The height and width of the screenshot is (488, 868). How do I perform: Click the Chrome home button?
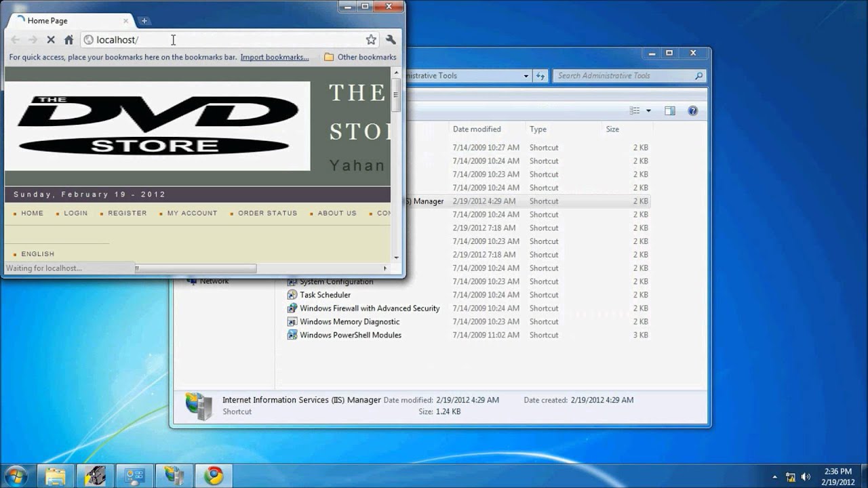pyautogui.click(x=68, y=40)
